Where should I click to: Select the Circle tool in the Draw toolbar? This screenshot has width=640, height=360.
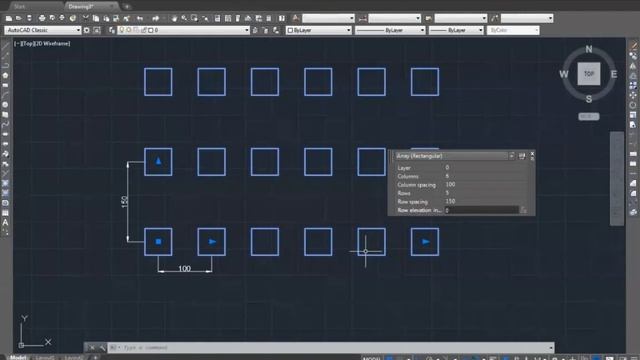pos(5,105)
